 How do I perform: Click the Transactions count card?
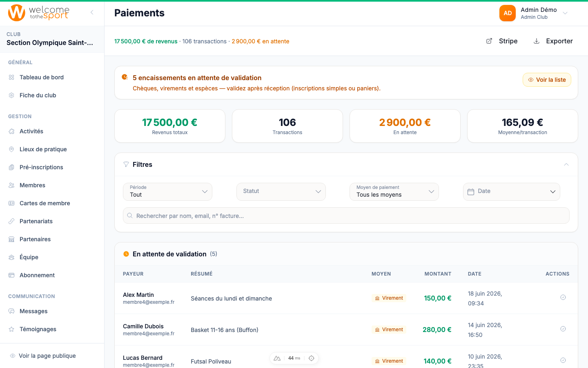point(287,126)
